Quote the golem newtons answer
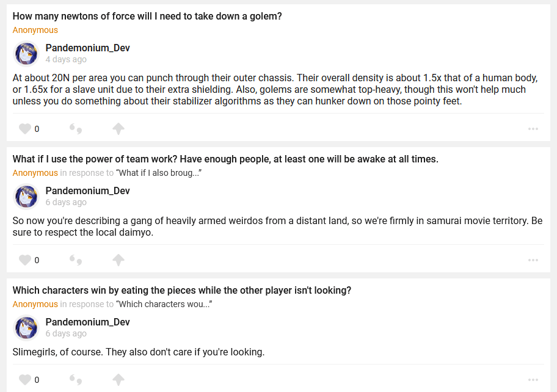557x392 pixels. [76, 129]
